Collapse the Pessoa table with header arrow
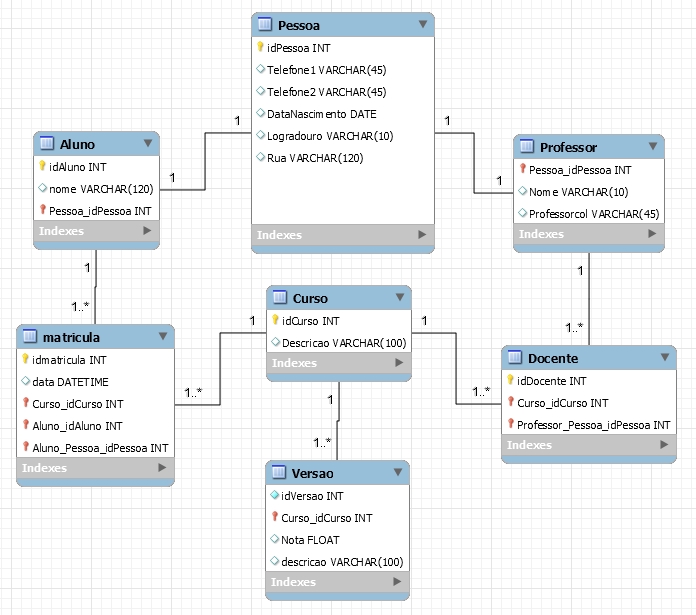 pyautogui.click(x=422, y=24)
